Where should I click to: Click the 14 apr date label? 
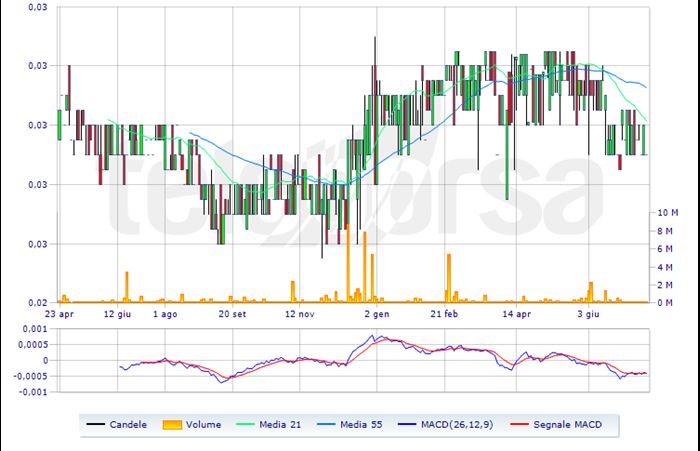tap(517, 314)
